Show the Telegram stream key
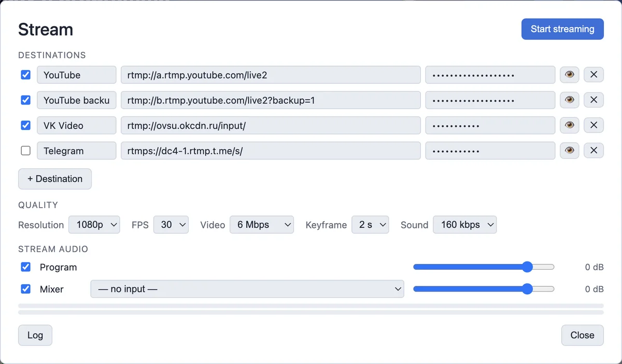 pos(570,151)
